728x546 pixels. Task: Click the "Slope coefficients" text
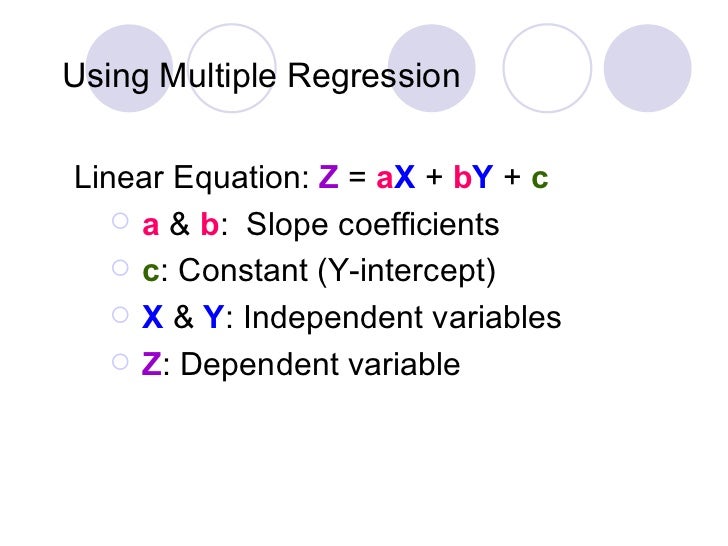click(x=372, y=226)
